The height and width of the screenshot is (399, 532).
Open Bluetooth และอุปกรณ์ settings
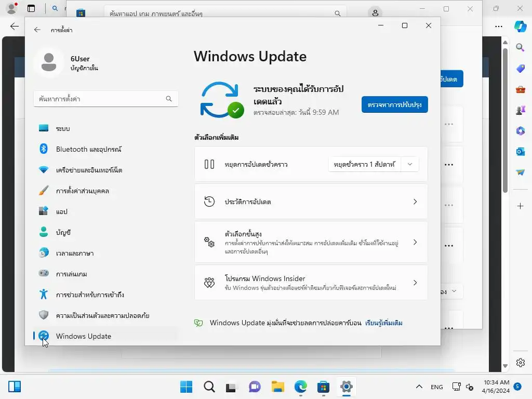105,149
